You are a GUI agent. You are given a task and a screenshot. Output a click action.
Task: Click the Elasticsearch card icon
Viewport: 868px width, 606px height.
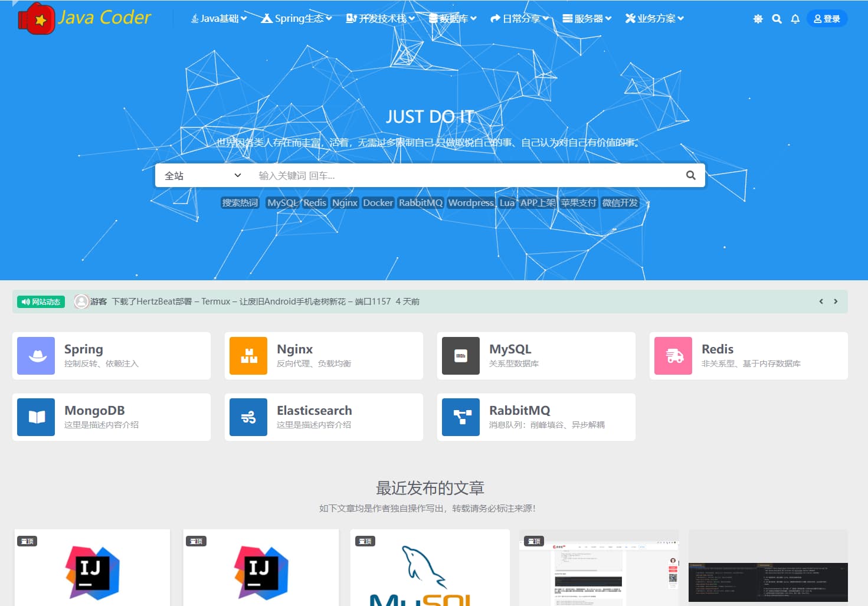pos(248,417)
